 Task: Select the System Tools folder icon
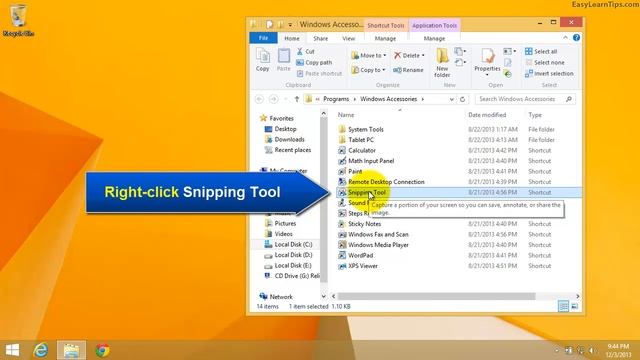pos(342,129)
